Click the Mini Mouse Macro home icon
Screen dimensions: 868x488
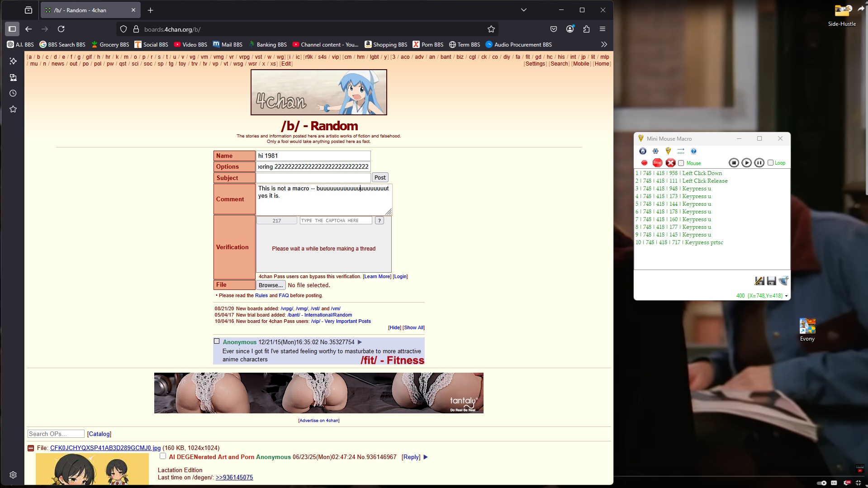tap(643, 151)
